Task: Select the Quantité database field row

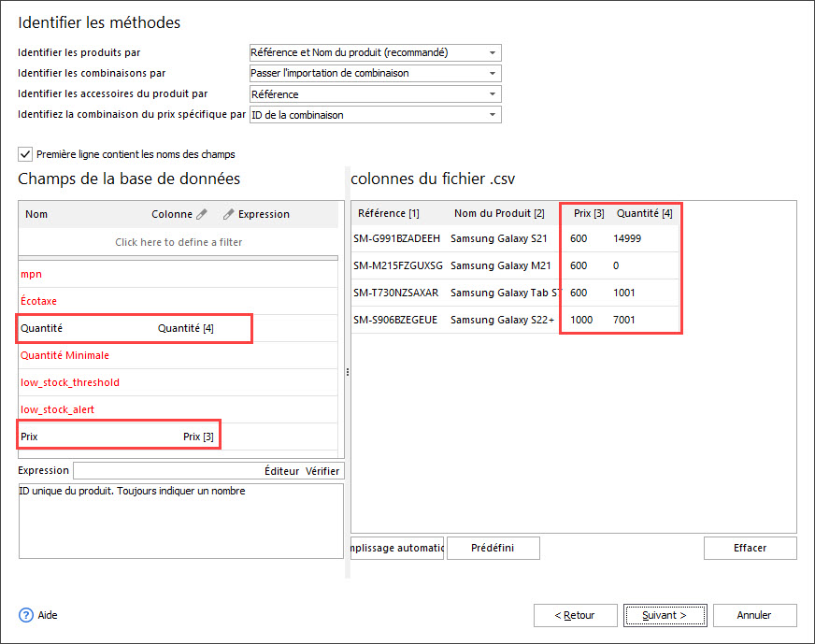Action: point(179,328)
